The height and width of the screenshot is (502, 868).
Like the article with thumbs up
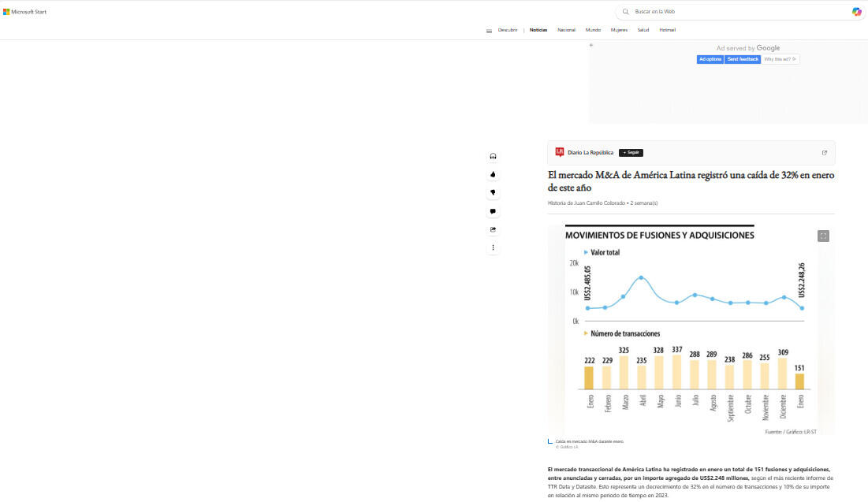pyautogui.click(x=493, y=174)
